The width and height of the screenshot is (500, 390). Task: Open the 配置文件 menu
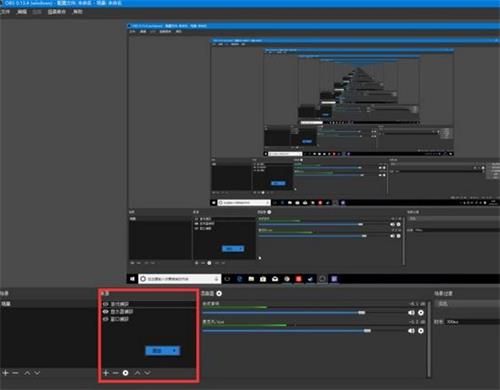point(57,12)
